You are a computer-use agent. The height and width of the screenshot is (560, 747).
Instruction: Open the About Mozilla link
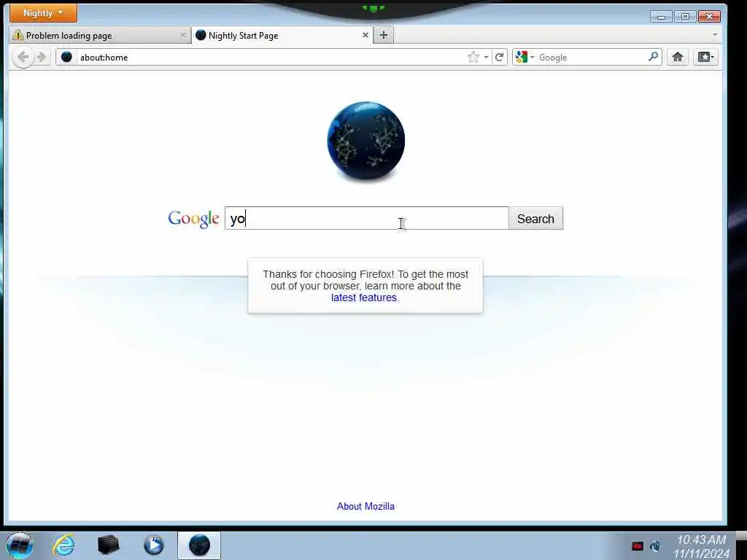(365, 506)
